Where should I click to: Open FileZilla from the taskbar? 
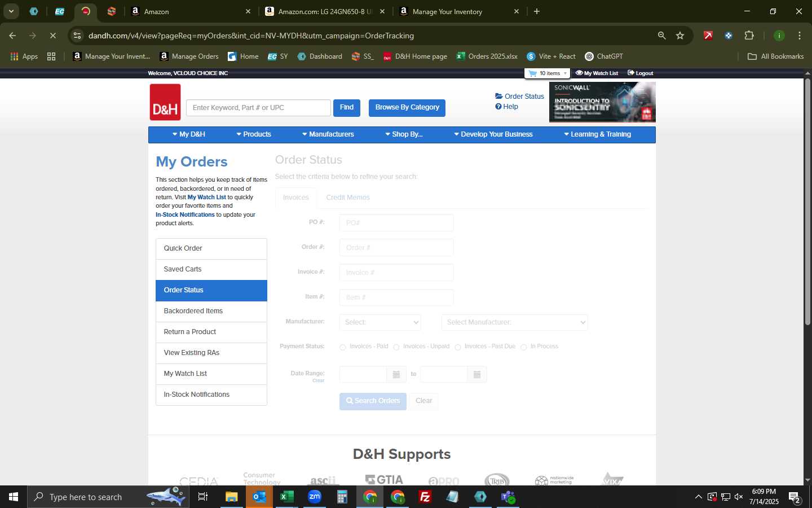tap(425, 497)
